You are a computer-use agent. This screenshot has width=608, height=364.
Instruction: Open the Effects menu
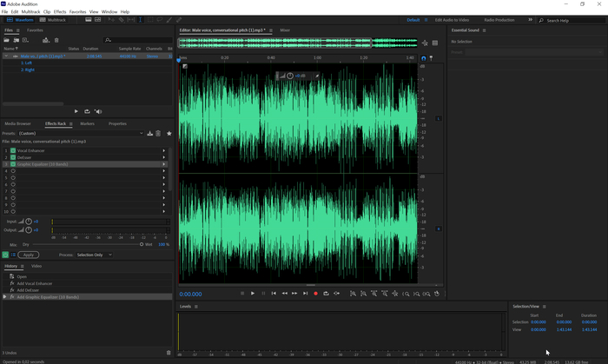60,11
